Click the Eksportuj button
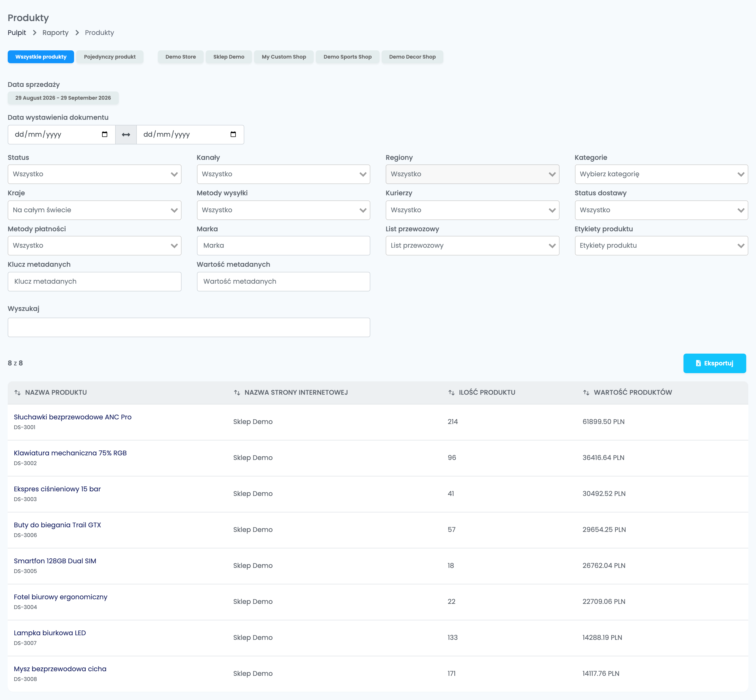This screenshot has height=700, width=756. pyautogui.click(x=714, y=363)
